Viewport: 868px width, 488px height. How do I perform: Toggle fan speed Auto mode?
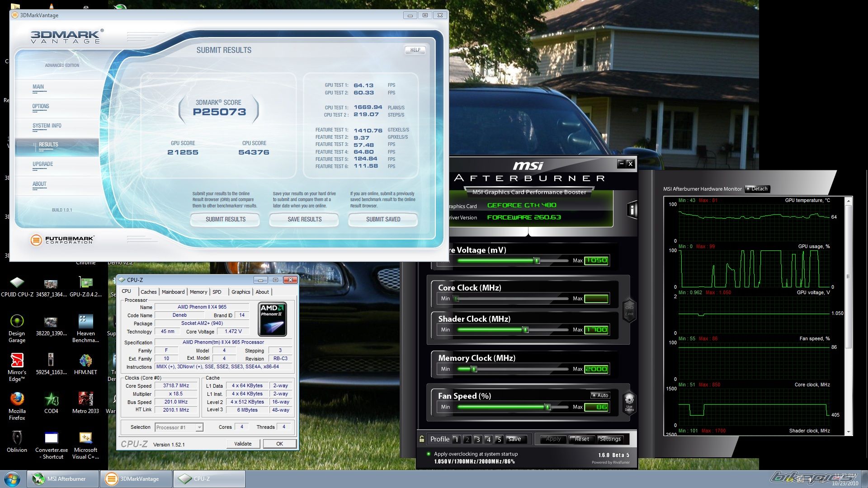click(600, 395)
